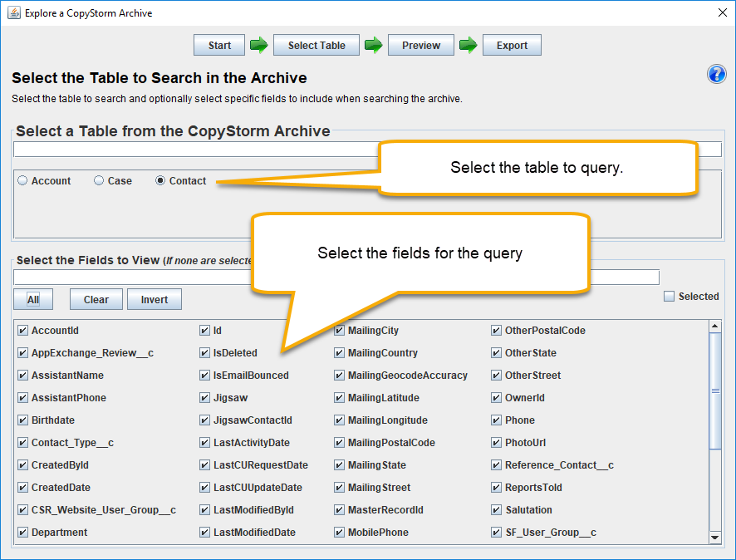Toggle the AssistantPhone checkbox
Image resolution: width=736 pixels, height=560 pixels.
coord(22,398)
